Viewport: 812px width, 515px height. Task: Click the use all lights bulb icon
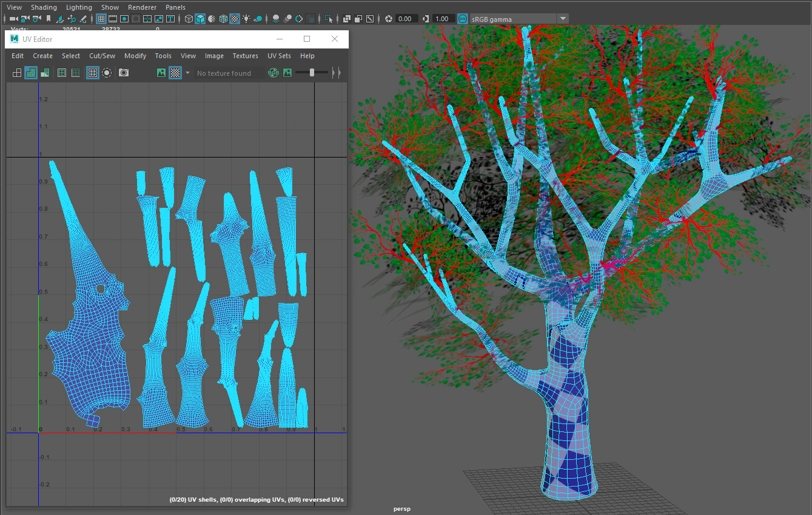click(x=246, y=19)
